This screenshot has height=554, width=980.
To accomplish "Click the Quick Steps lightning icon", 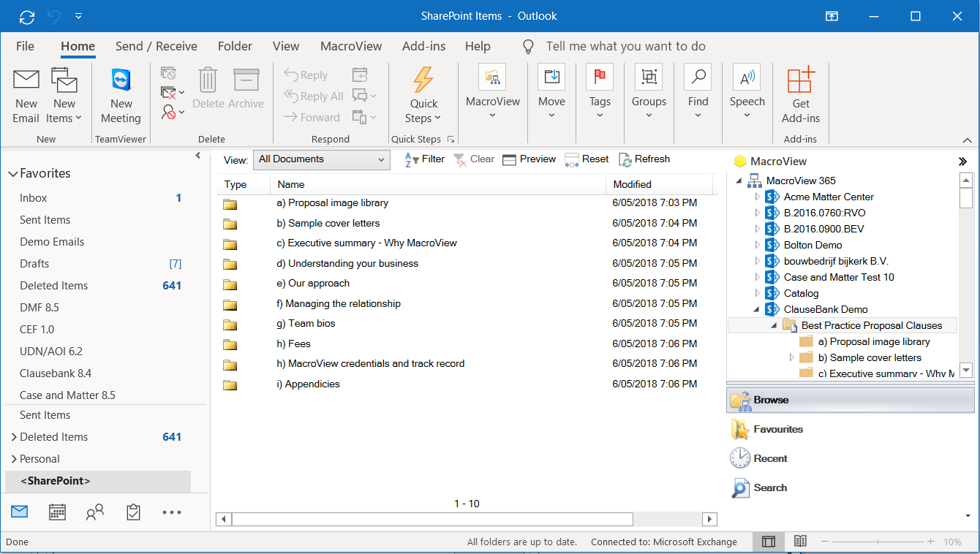I will pyautogui.click(x=423, y=80).
